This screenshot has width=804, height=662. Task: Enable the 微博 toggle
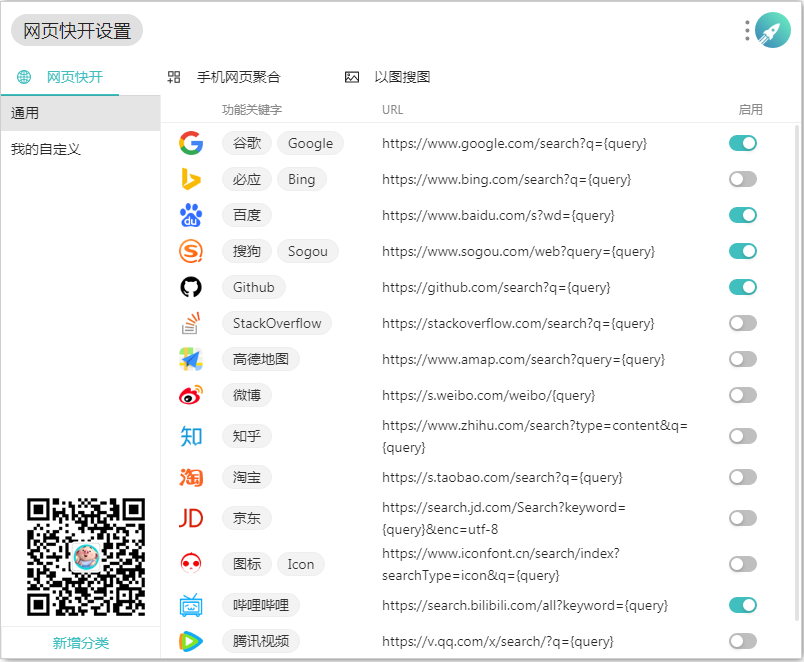click(742, 395)
